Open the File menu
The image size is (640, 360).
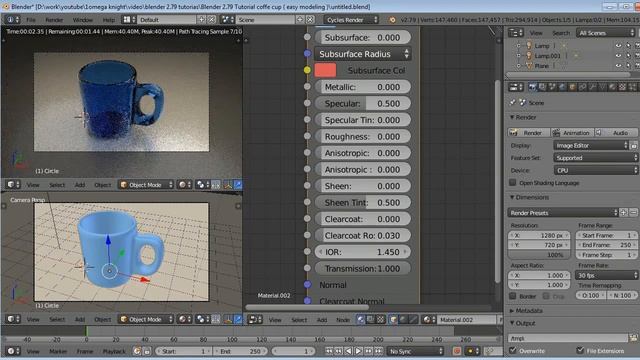coord(31,20)
